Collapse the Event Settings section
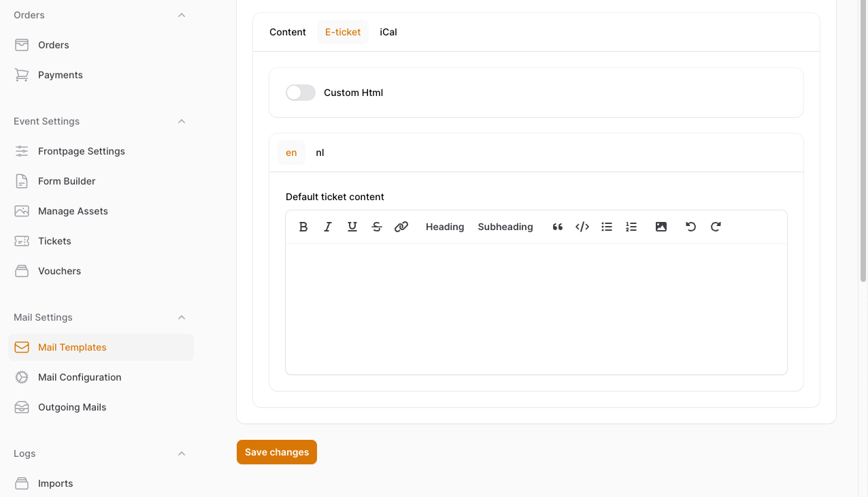The height and width of the screenshot is (497, 868). [x=182, y=121]
